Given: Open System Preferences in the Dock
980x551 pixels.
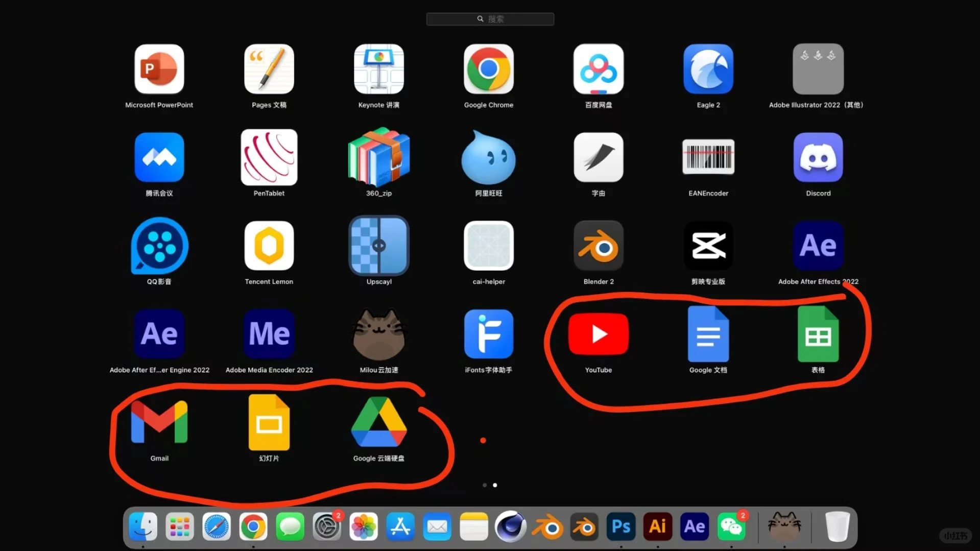Looking at the screenshot, I should coord(327,526).
